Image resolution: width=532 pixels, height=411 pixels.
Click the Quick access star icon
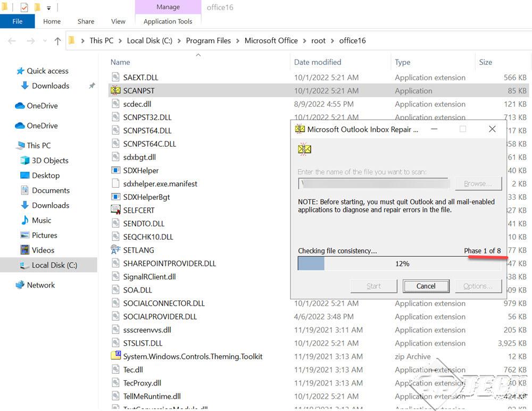pyautogui.click(x=21, y=71)
